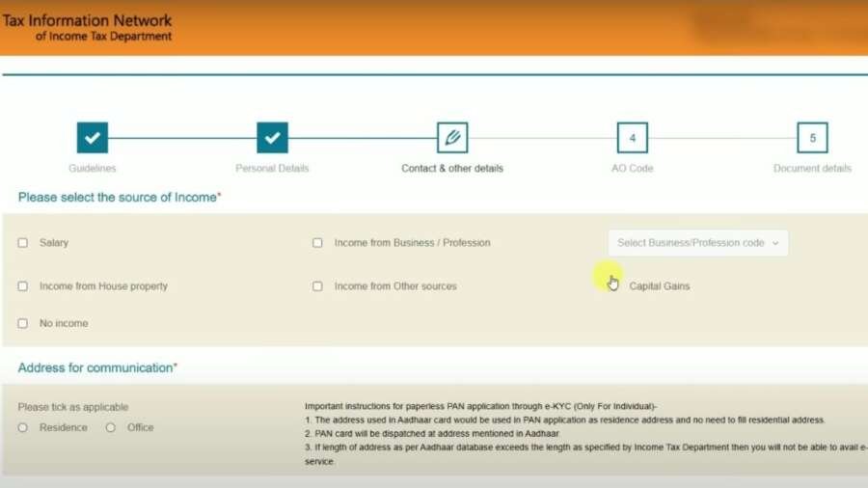Tick the Salary checkbox
This screenshot has width=868, height=488.
pyautogui.click(x=23, y=243)
